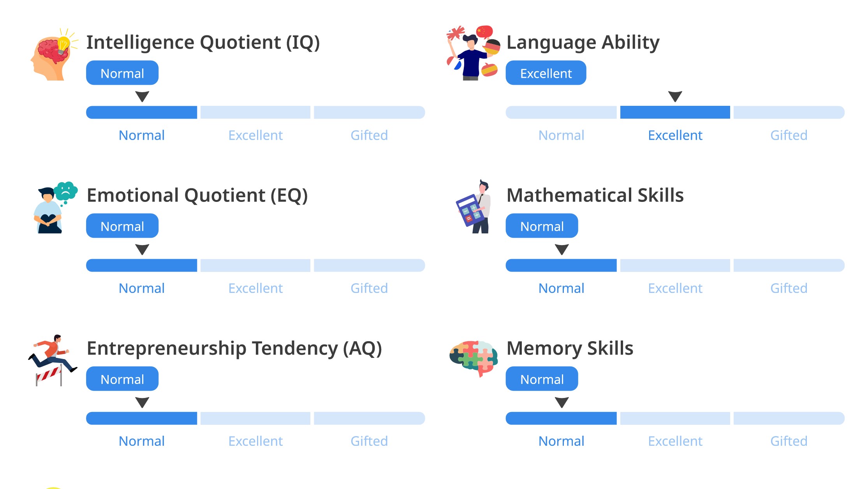Click the arrow marker above Language Ability bar

coord(675,96)
